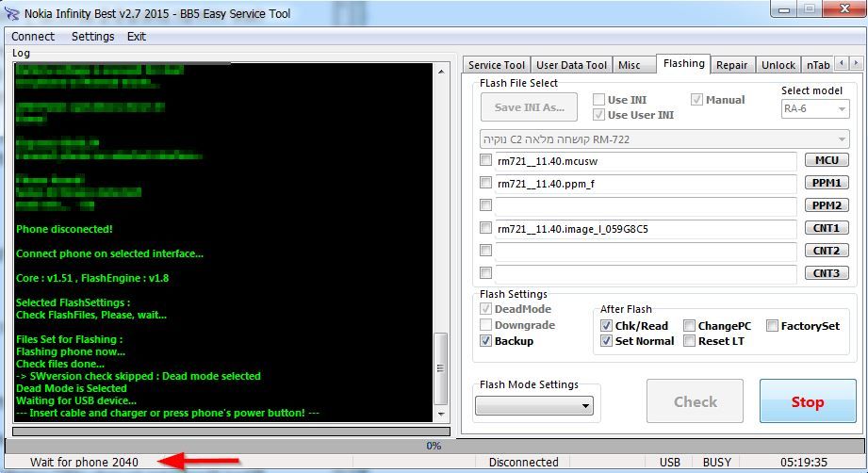868x473 pixels.
Task: Uncheck the Backup option
Action: [x=485, y=341]
